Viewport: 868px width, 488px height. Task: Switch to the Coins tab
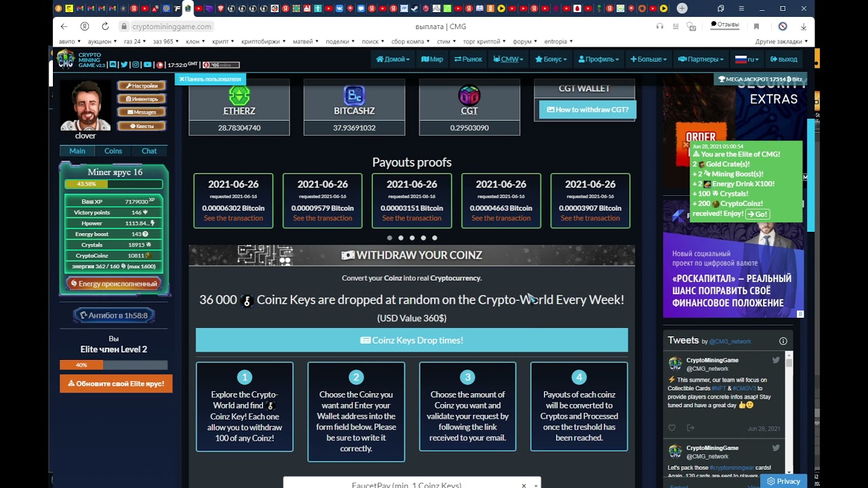point(113,150)
